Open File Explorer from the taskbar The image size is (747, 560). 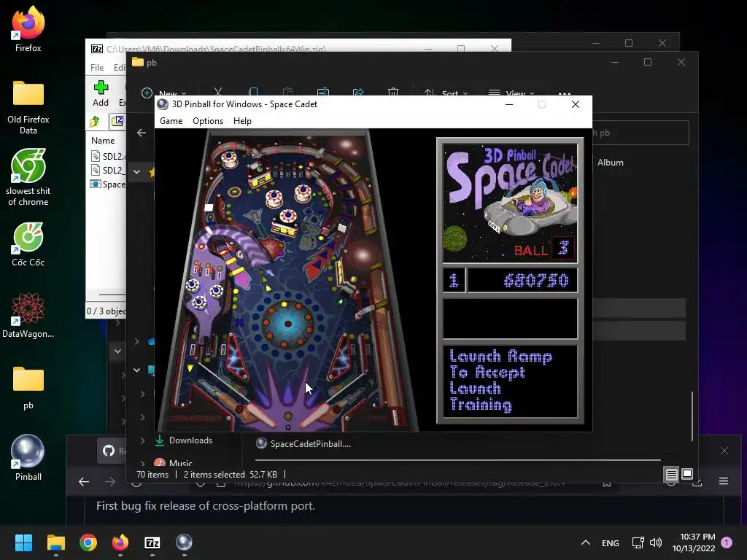point(55,542)
